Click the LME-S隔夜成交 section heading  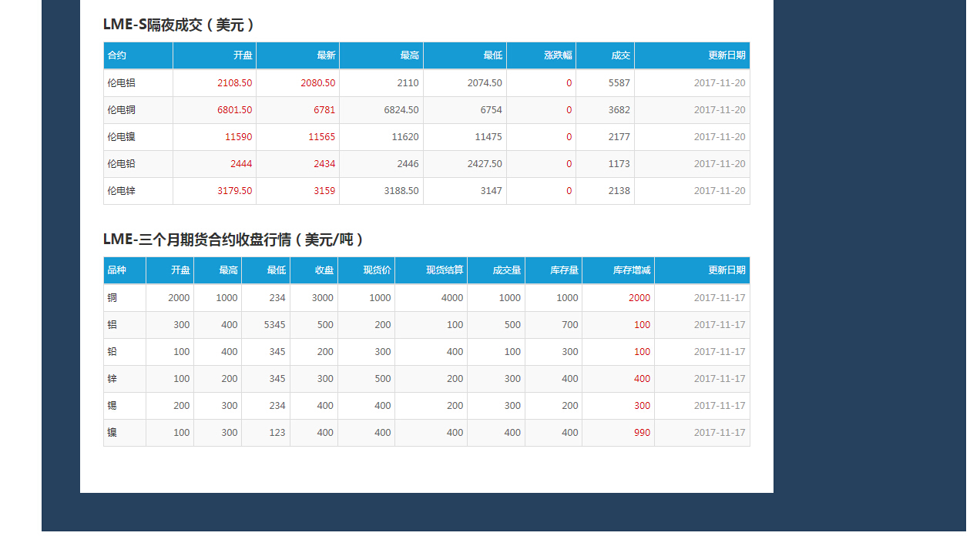coord(179,25)
